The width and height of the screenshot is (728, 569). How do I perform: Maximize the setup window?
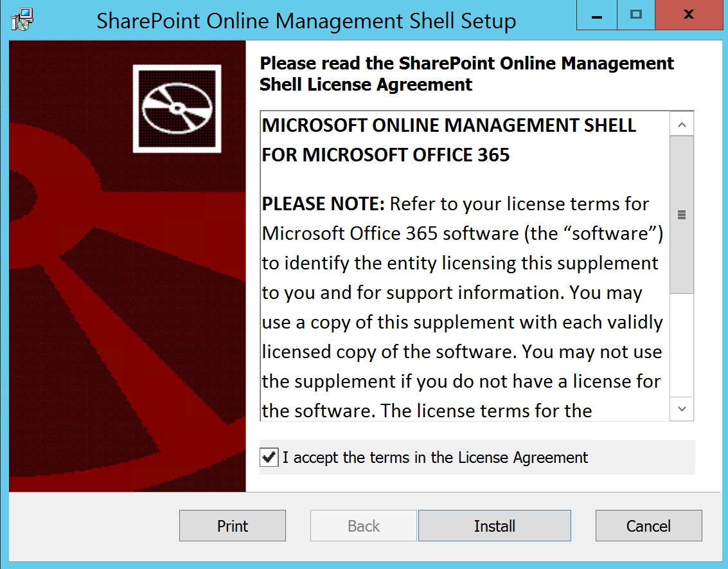coord(635,15)
